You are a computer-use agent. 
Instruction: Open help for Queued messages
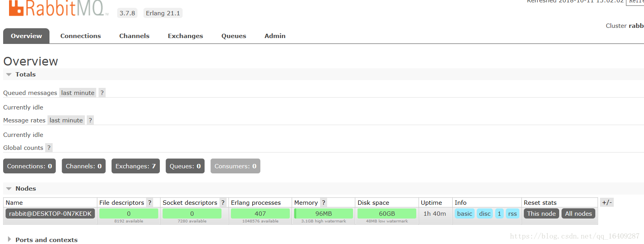tap(102, 93)
